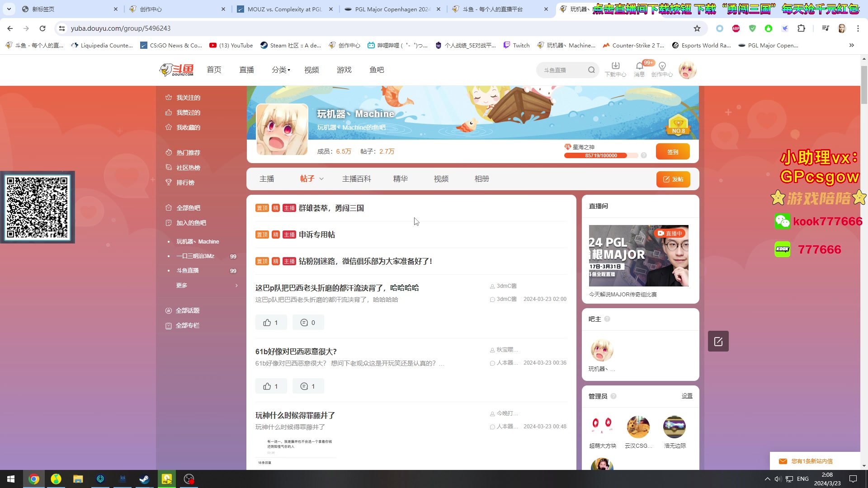The height and width of the screenshot is (488, 868).
Task: Open 热门推荐 in the sidebar
Action: pos(188,153)
